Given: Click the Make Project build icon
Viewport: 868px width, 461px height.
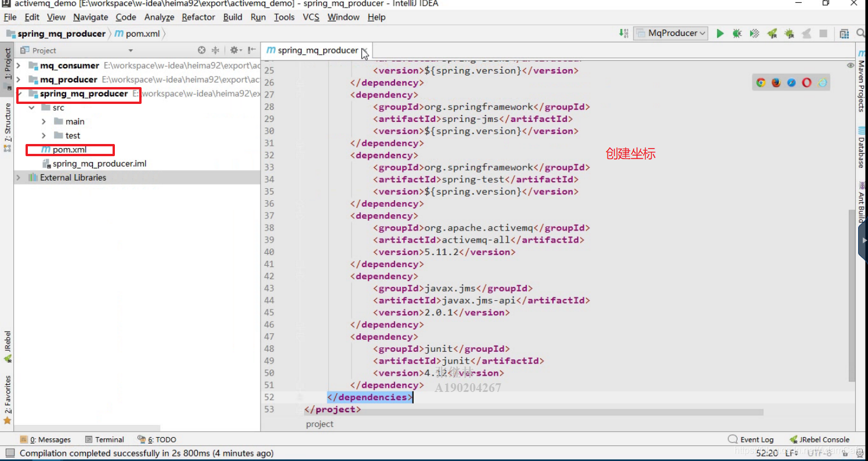Looking at the screenshot, I should (623, 34).
